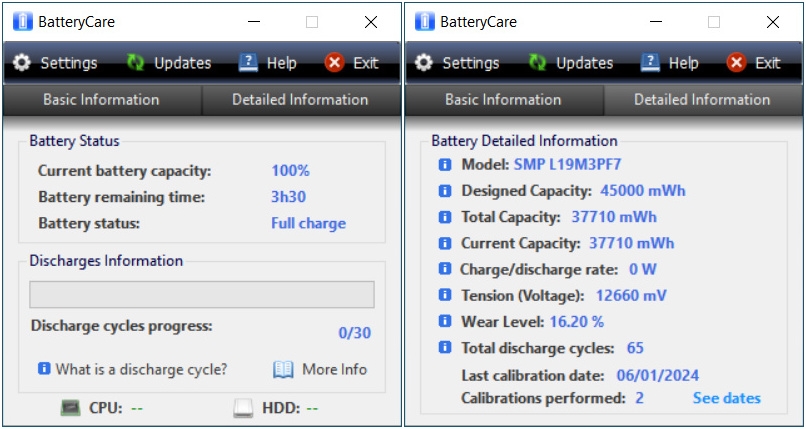
Task: Switch to Basic Information tab in left window
Action: 101,100
